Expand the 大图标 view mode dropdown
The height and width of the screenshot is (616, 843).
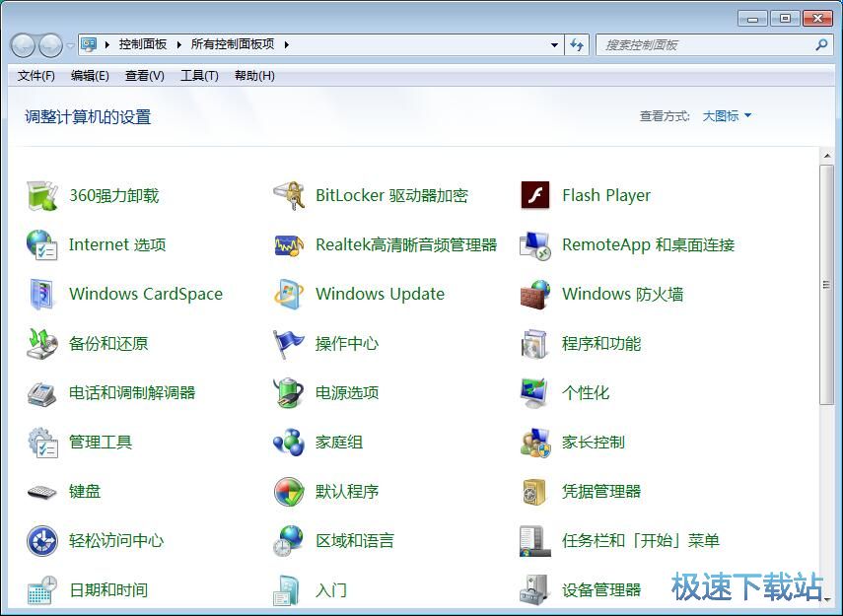point(727,116)
